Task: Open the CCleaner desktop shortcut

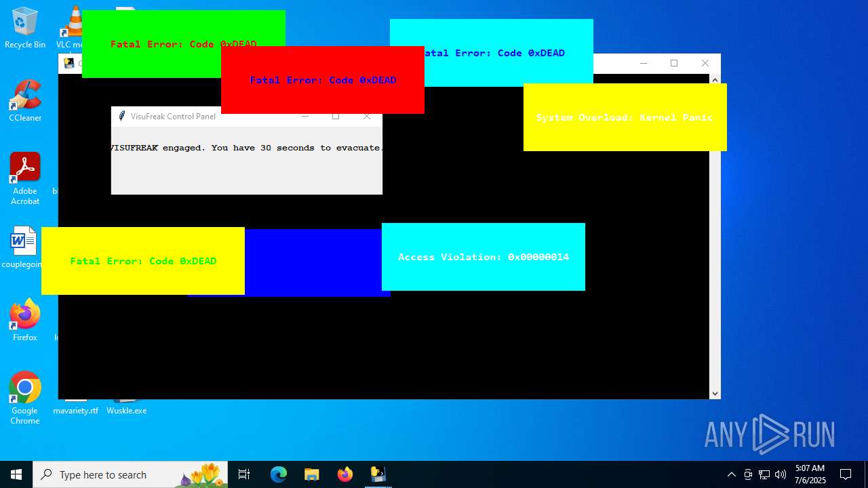Action: point(25,102)
